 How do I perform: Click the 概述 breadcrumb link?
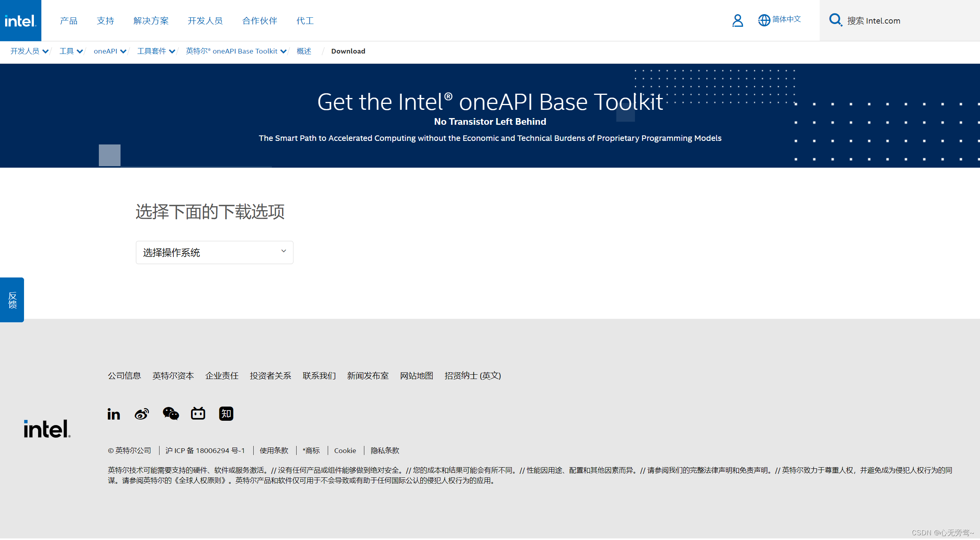[x=304, y=51]
